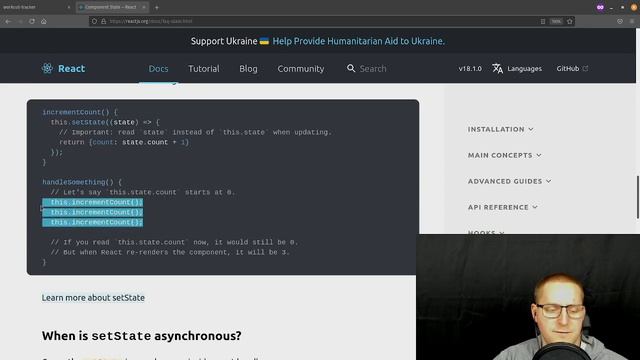Open the reader view icon in address bar
This screenshot has width=640, height=360.
(543, 21)
